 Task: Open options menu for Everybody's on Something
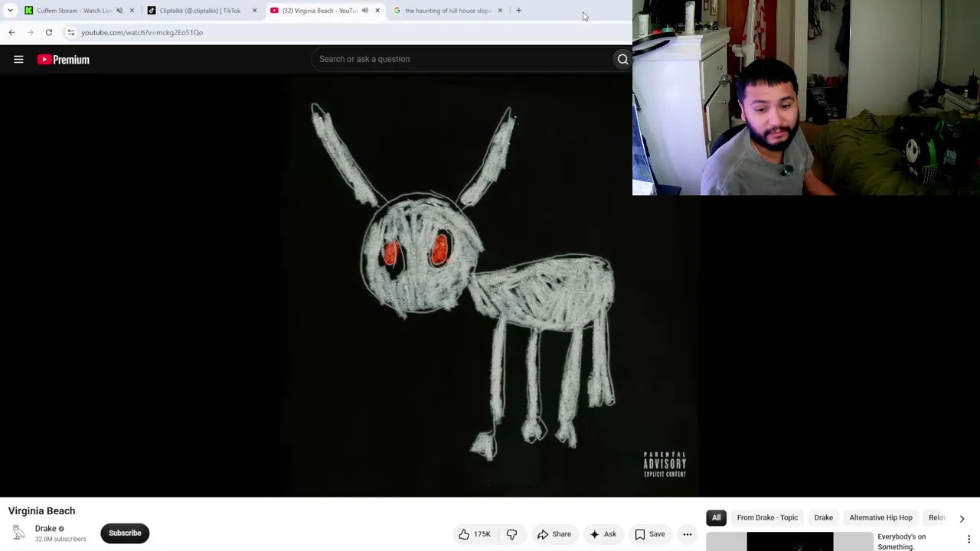point(969,540)
